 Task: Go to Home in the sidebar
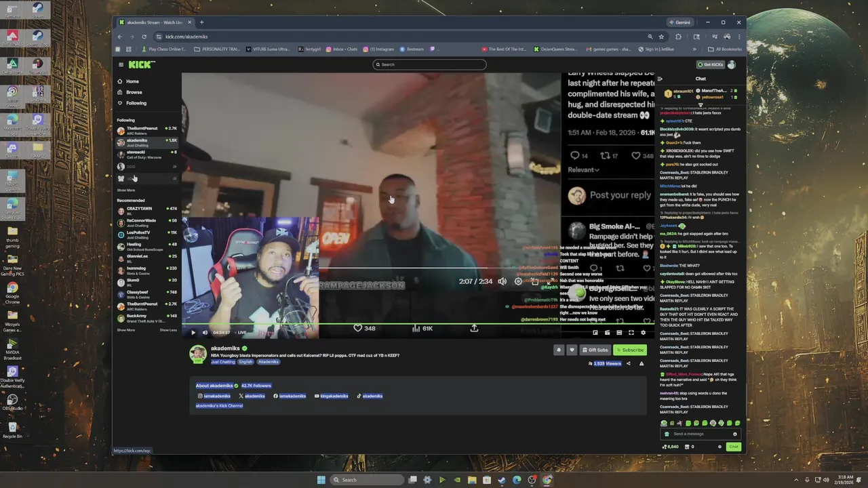click(128, 81)
